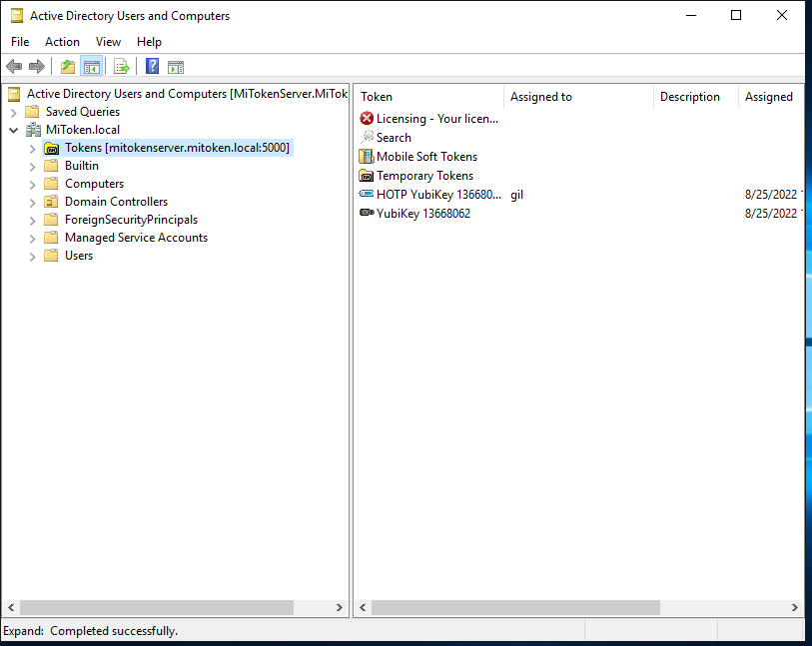Select the 'YubiKey 13668062' row text
Screen dimensions: 812x646
pyautogui.click(x=423, y=214)
